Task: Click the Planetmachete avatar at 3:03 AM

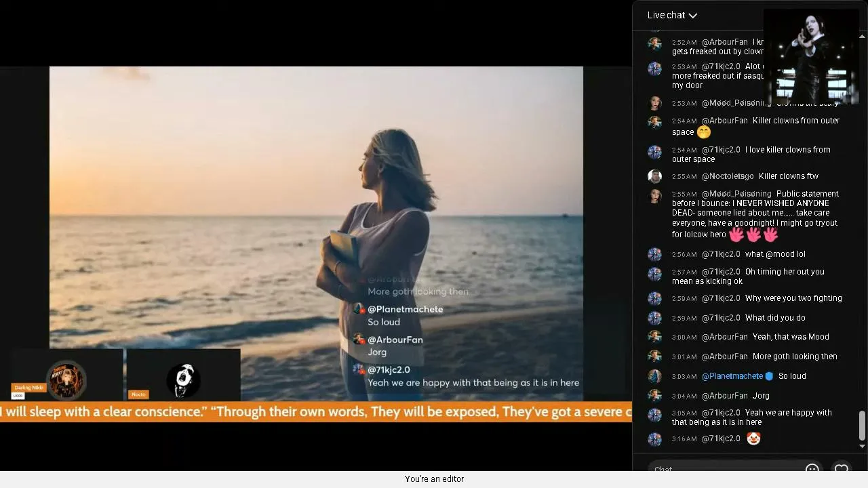Action: [654, 376]
